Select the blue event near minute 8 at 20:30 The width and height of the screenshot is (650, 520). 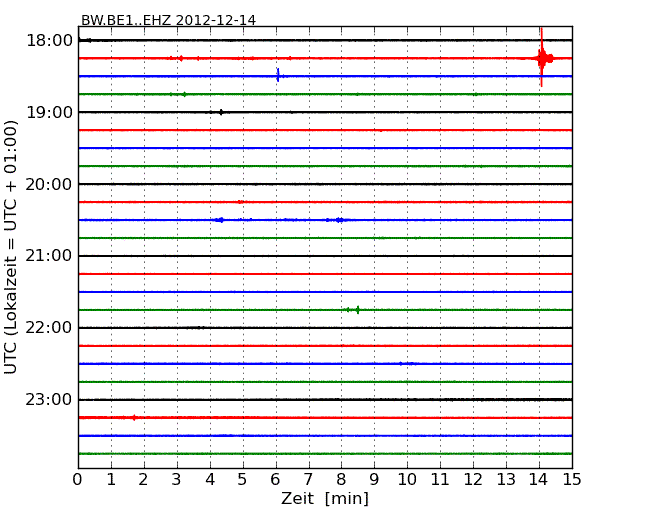click(340, 220)
